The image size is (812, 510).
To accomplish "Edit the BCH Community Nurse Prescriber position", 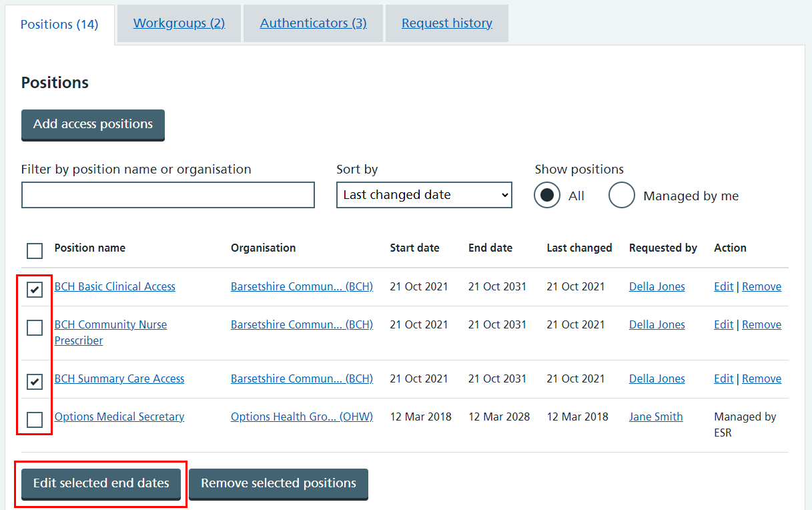I will click(x=723, y=324).
